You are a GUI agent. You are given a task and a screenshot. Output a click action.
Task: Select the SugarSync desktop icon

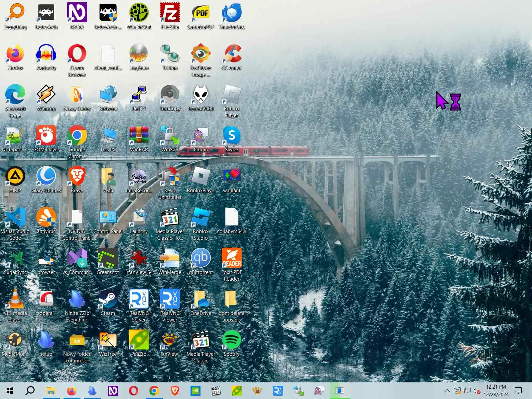coord(15,261)
